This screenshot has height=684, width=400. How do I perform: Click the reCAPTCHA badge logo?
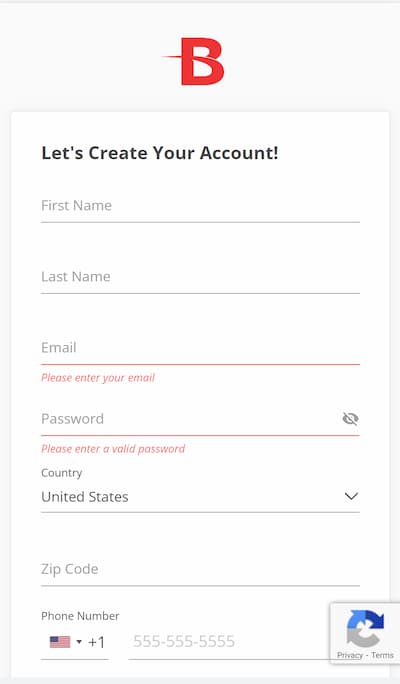point(366,628)
